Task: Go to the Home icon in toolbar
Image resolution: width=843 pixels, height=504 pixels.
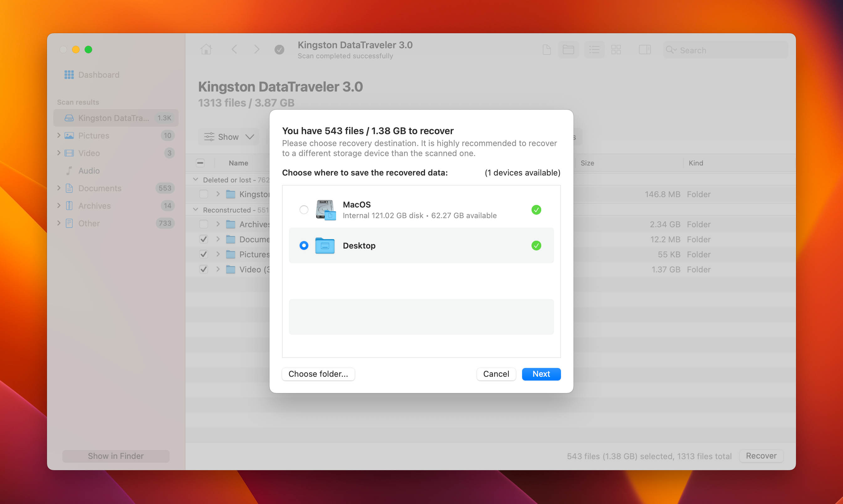Action: pos(206,50)
